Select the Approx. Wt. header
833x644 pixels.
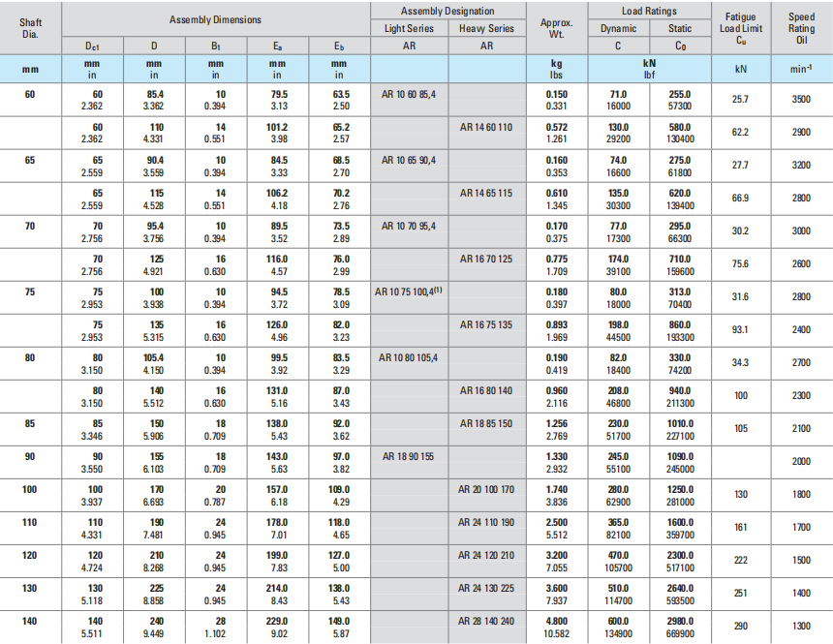(557, 28)
